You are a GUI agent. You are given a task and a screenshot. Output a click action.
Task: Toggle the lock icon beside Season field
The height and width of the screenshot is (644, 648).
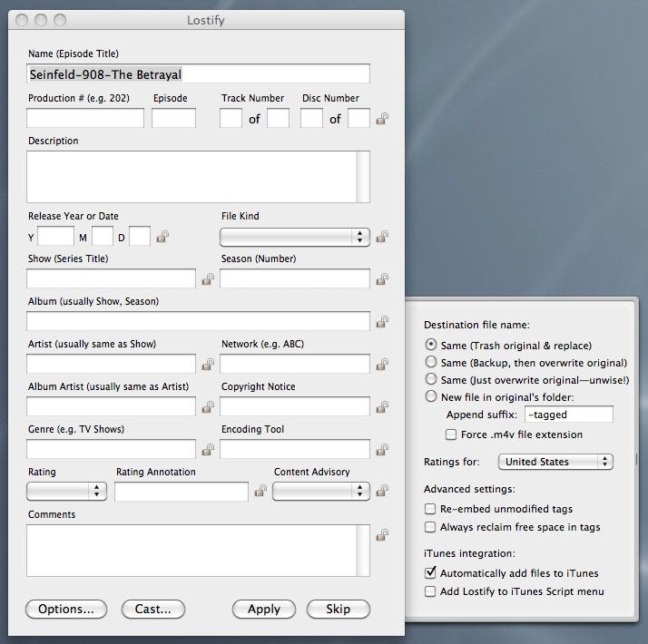click(382, 279)
